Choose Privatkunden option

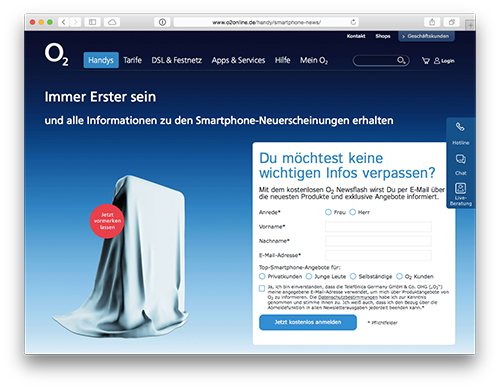tap(262, 276)
